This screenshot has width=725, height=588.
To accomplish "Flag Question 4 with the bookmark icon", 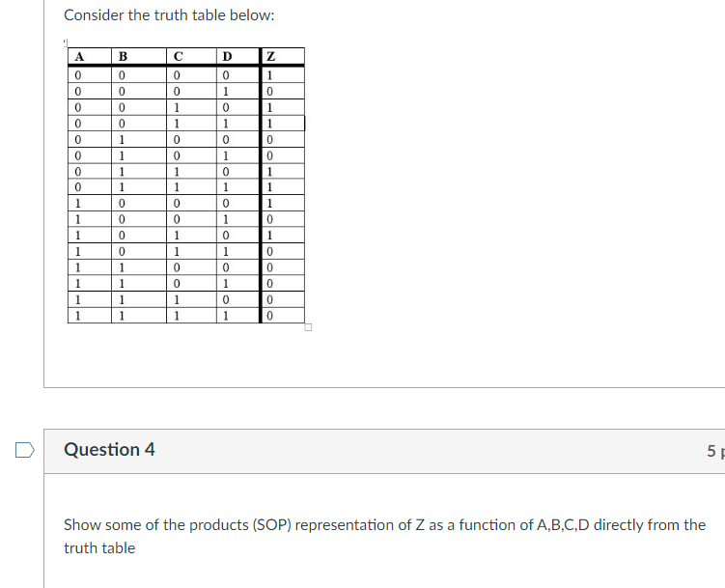I will (x=25, y=450).
